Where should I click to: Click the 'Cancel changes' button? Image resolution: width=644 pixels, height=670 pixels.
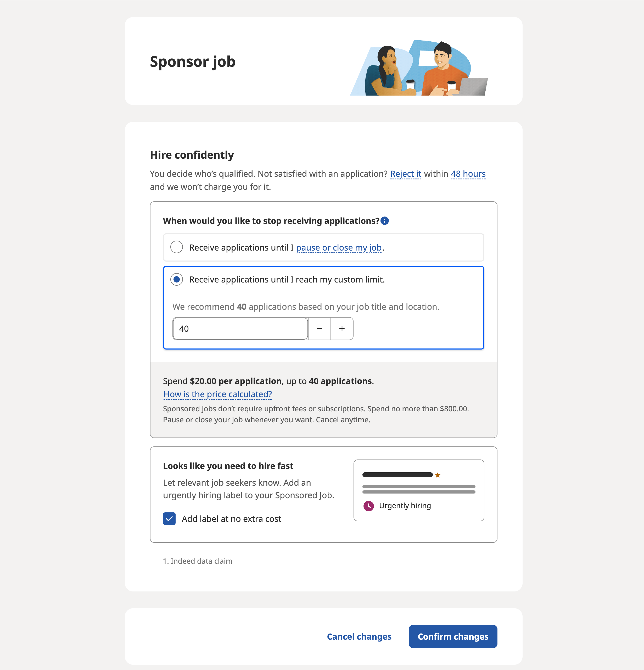point(359,636)
